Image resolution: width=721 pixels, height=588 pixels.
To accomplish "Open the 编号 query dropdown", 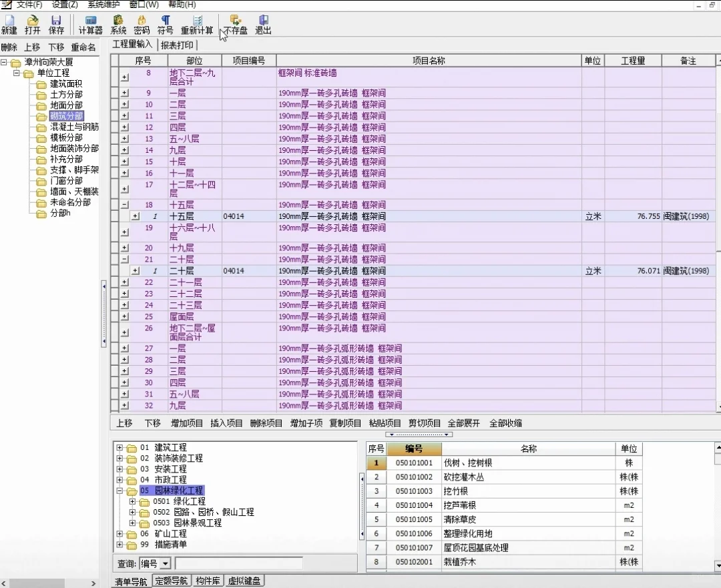I will pyautogui.click(x=166, y=563).
